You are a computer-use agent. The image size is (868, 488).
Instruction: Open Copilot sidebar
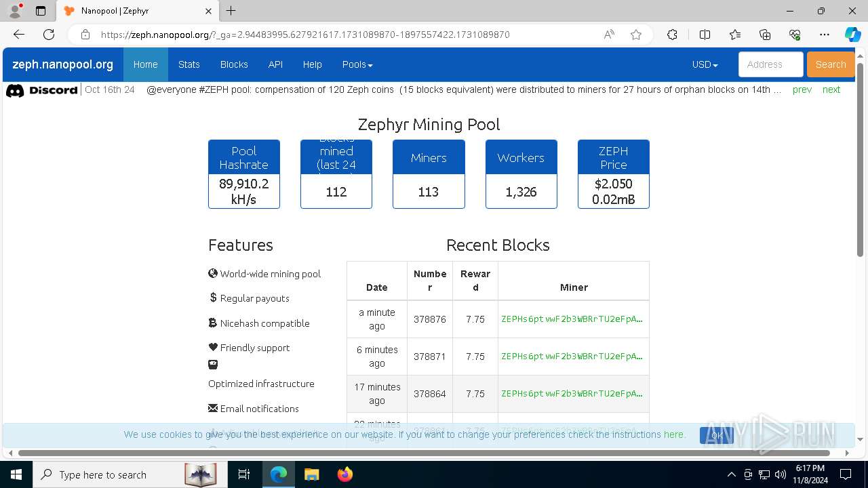(852, 35)
